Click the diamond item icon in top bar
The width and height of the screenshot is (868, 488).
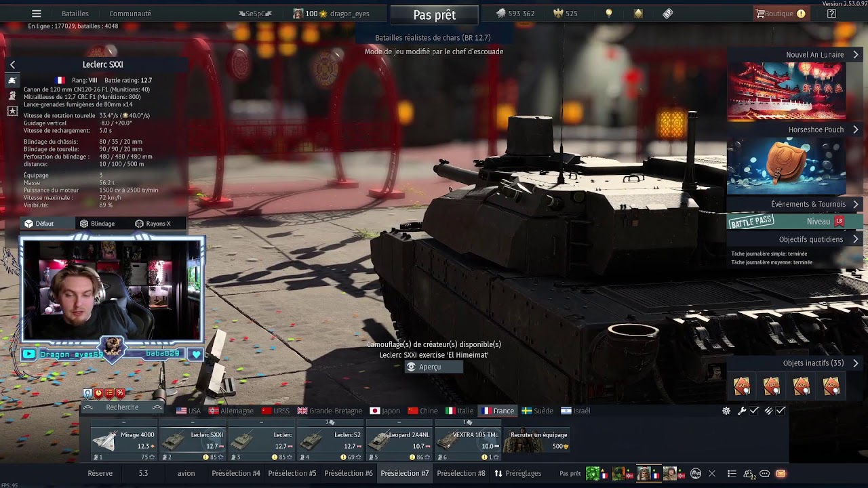pyautogui.click(x=668, y=14)
